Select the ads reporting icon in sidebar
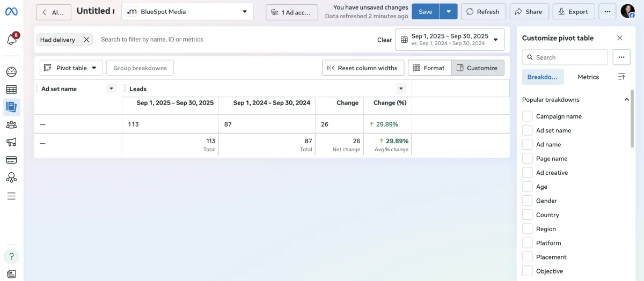The width and height of the screenshot is (644, 281). click(11, 107)
